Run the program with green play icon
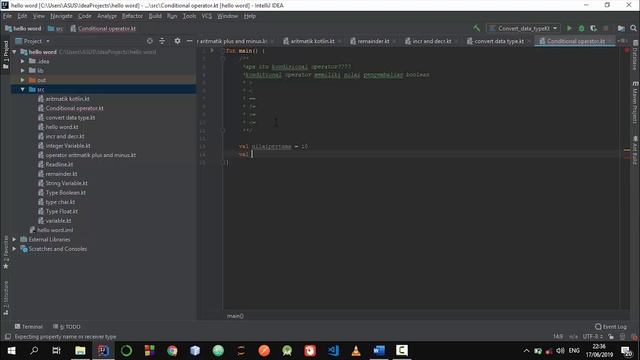Viewport: 640px width, 360px height. point(569,28)
